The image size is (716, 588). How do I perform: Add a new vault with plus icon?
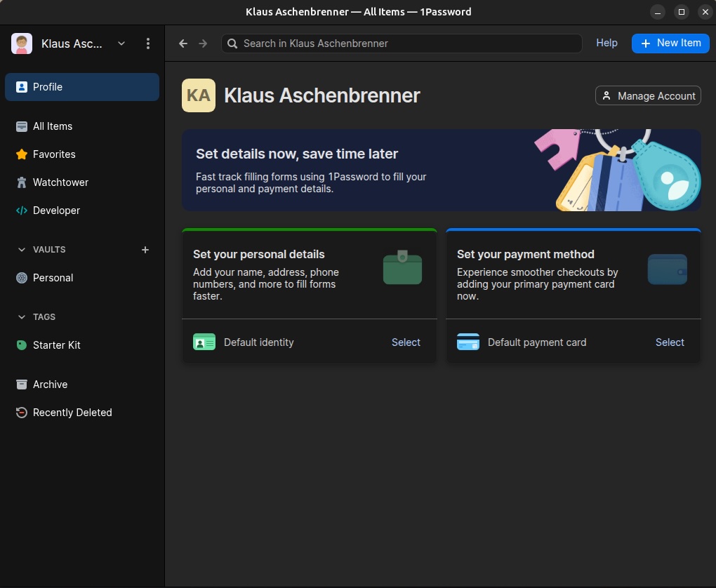tap(145, 250)
